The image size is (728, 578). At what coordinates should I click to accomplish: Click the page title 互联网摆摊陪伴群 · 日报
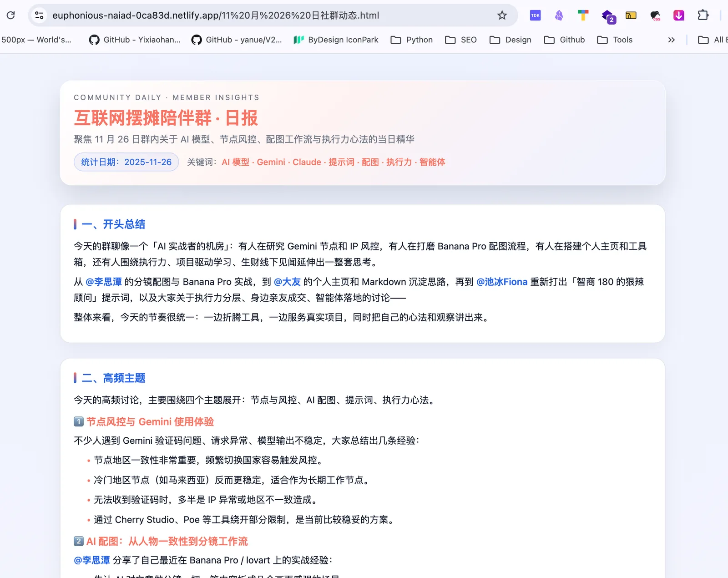click(166, 118)
